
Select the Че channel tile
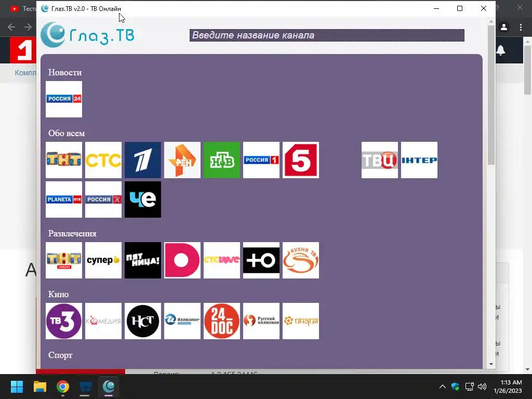point(143,199)
